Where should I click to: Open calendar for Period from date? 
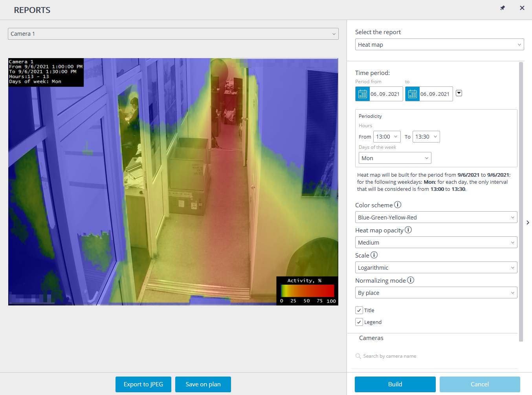(363, 94)
